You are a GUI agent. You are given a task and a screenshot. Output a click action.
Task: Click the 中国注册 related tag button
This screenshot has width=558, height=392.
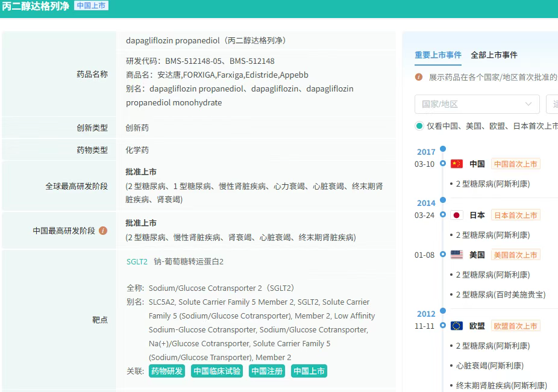click(267, 371)
